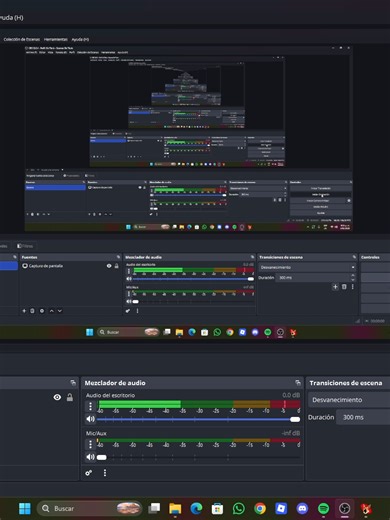Image resolution: width=390 pixels, height=520 pixels.
Task: Open Audio del escritorio options in main mixer
Action: tap(90, 406)
